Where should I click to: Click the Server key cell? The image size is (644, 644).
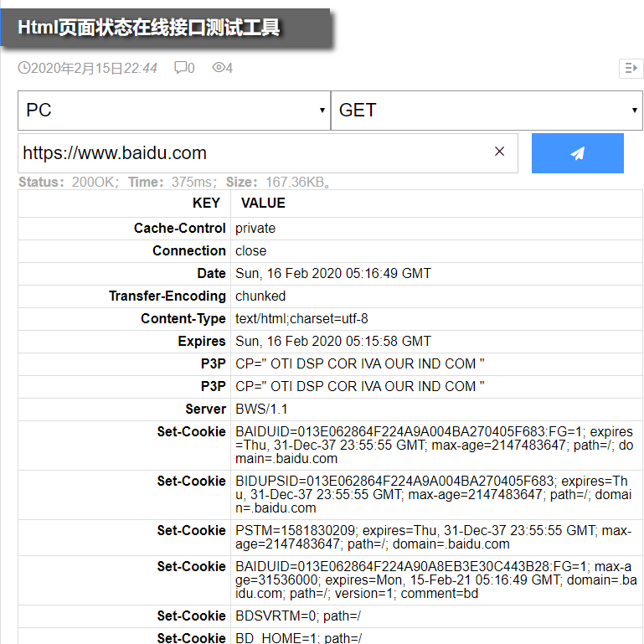tap(124, 409)
